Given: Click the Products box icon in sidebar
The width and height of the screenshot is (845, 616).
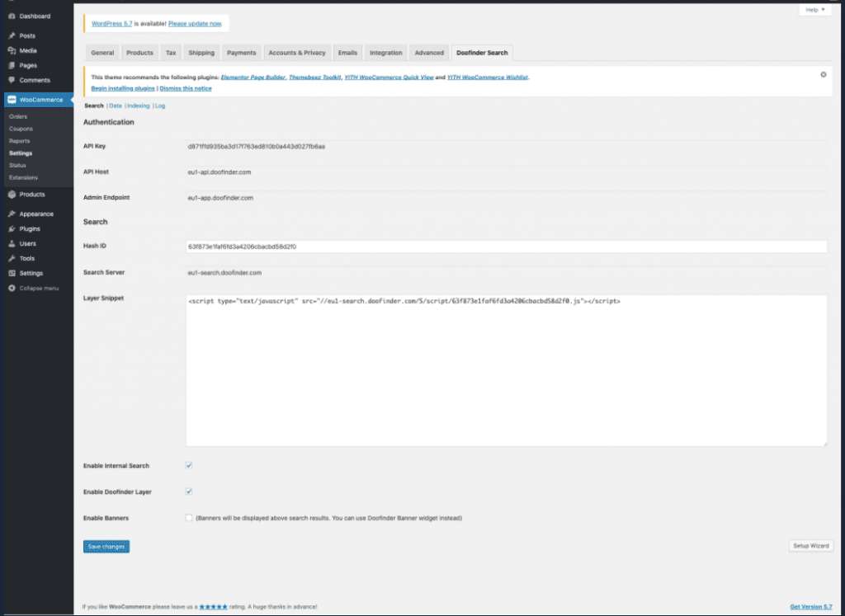Looking at the screenshot, I should point(11,195).
